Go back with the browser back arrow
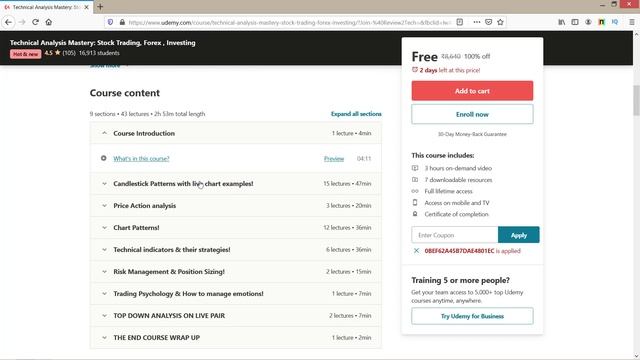Image resolution: width=640 pixels, height=360 pixels. 9,22
